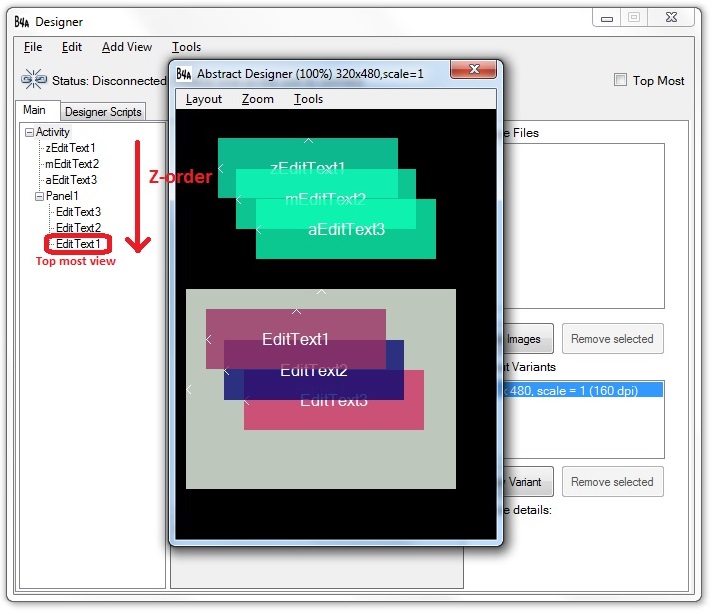The height and width of the screenshot is (614, 715).
Task: Click the Remove selected button under files
Action: tap(612, 339)
